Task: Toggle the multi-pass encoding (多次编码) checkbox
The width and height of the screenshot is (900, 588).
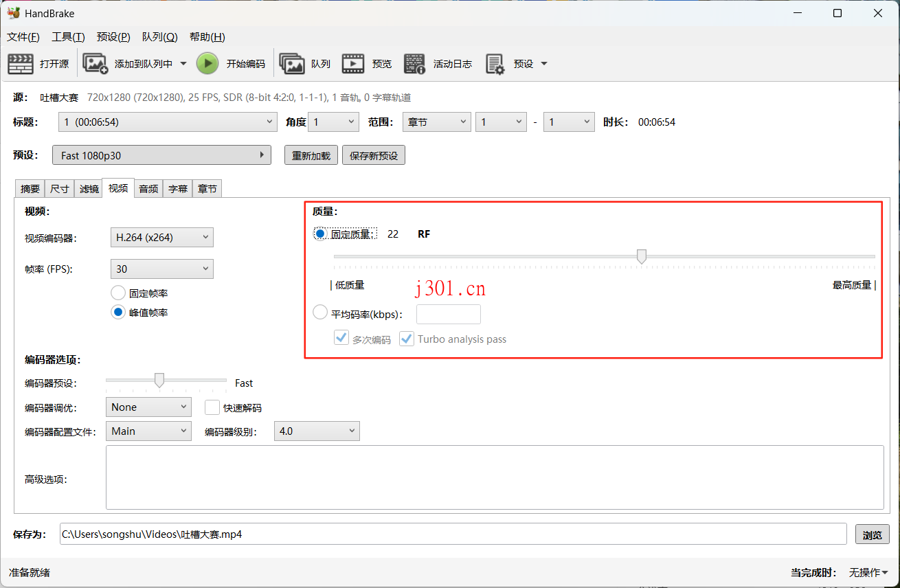Action: [341, 338]
